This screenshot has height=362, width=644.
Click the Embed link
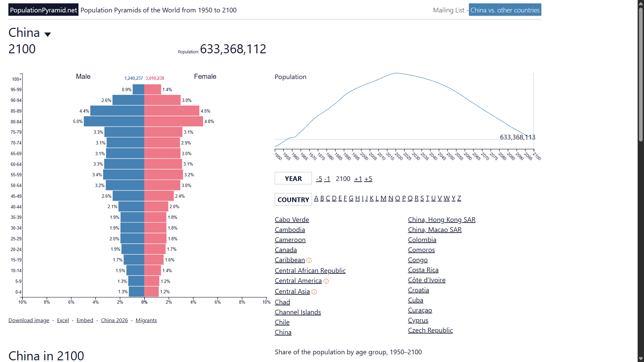click(85, 320)
